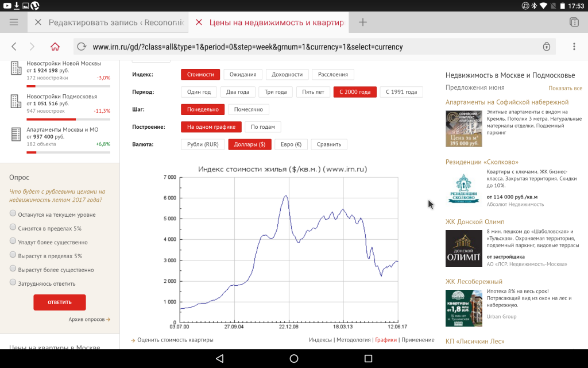Select 'Останутся на текущем уровне' radio option
588x368 pixels.
coord(13,213)
